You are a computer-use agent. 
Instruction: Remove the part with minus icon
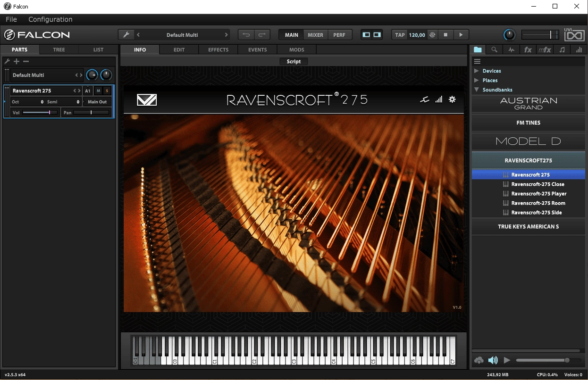tap(26, 61)
